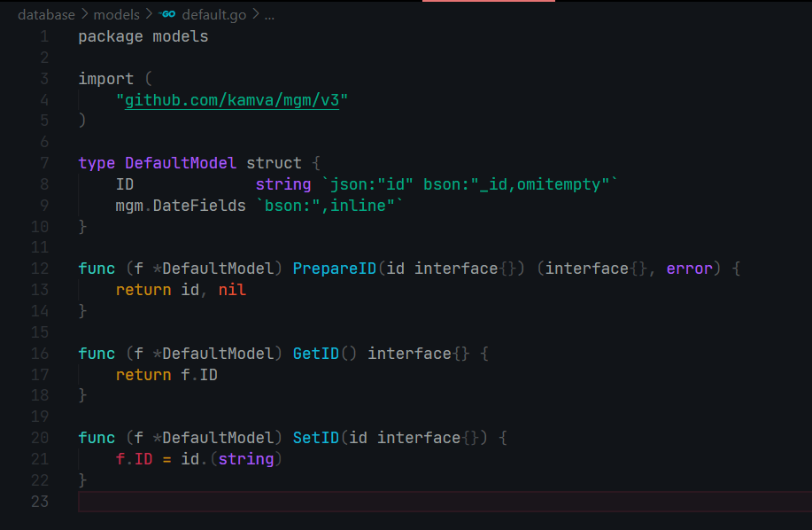The width and height of the screenshot is (812, 530).
Task: Click the chevron after "database" in breadcrumb
Action: pos(84,14)
